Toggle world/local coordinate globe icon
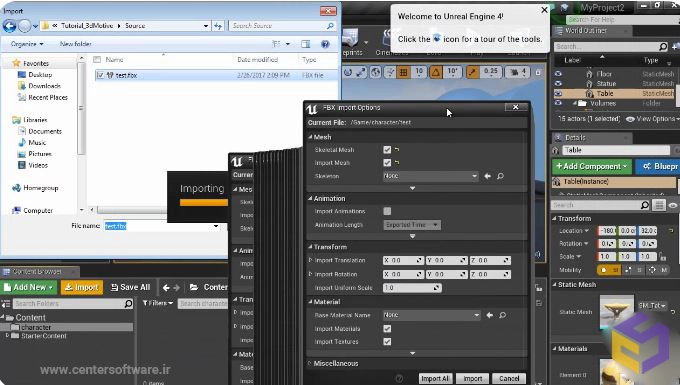 pos(376,72)
